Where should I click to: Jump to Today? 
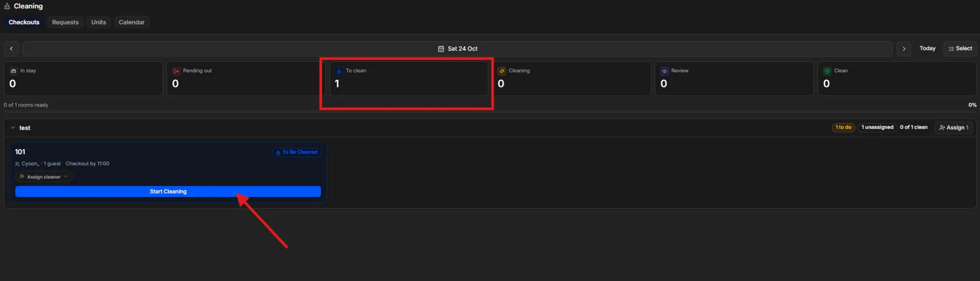[x=927, y=48]
